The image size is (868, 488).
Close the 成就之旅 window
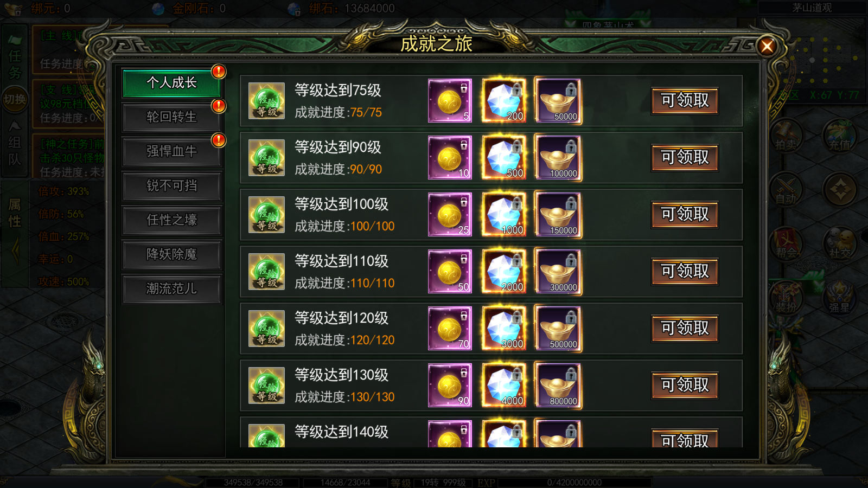coord(767,47)
